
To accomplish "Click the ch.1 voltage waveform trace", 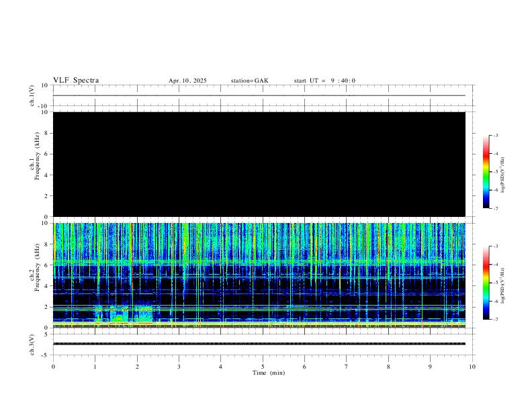I will pos(259,95).
